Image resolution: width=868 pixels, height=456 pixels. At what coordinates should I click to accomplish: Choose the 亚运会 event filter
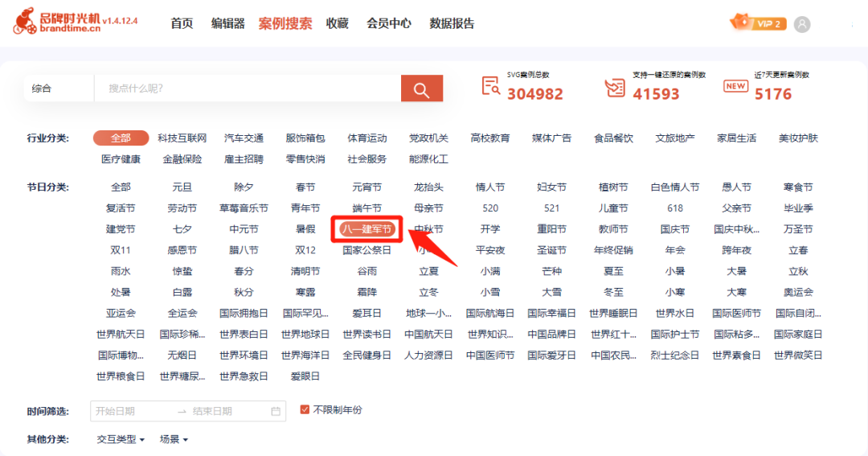click(121, 313)
